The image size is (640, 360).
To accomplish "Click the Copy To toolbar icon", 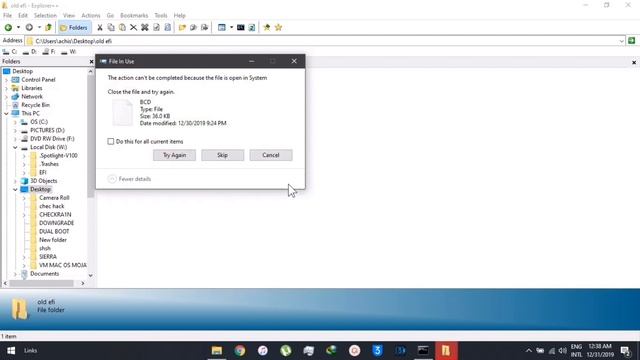I will point(193,27).
